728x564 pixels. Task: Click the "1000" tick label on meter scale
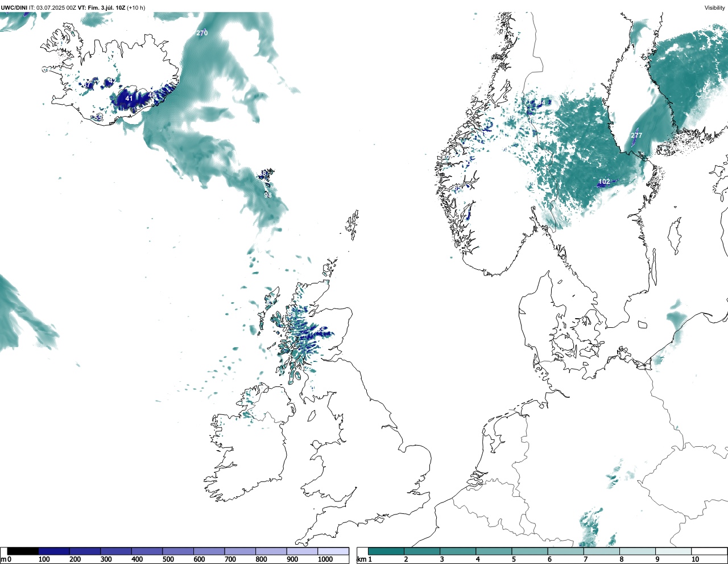(325, 559)
